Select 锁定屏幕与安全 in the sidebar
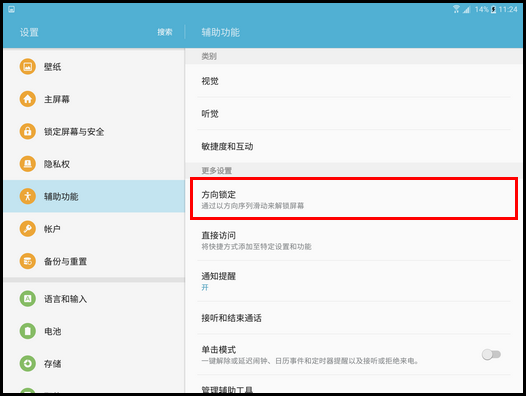Image resolution: width=526 pixels, height=396 pixels. (x=94, y=131)
